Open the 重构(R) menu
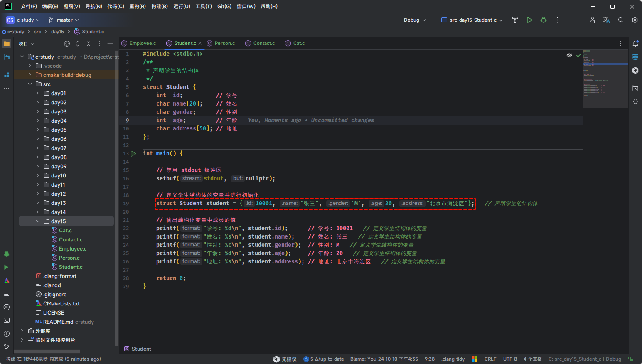Image resolution: width=642 pixels, height=364 pixels. coord(137,7)
